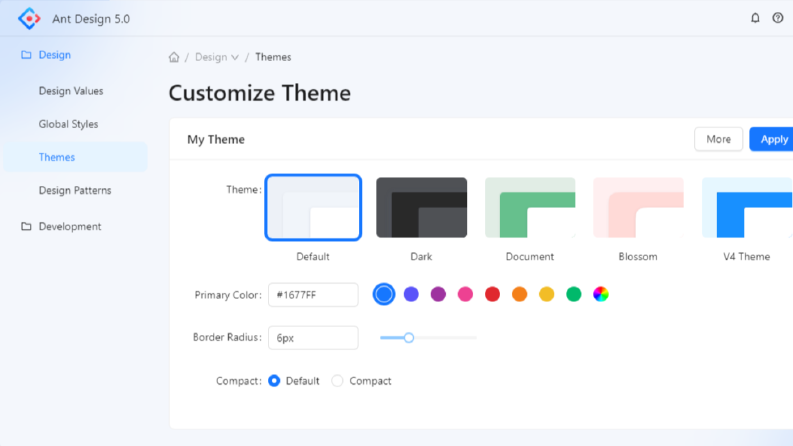
Task: Open the help question mark icon
Action: click(778, 18)
